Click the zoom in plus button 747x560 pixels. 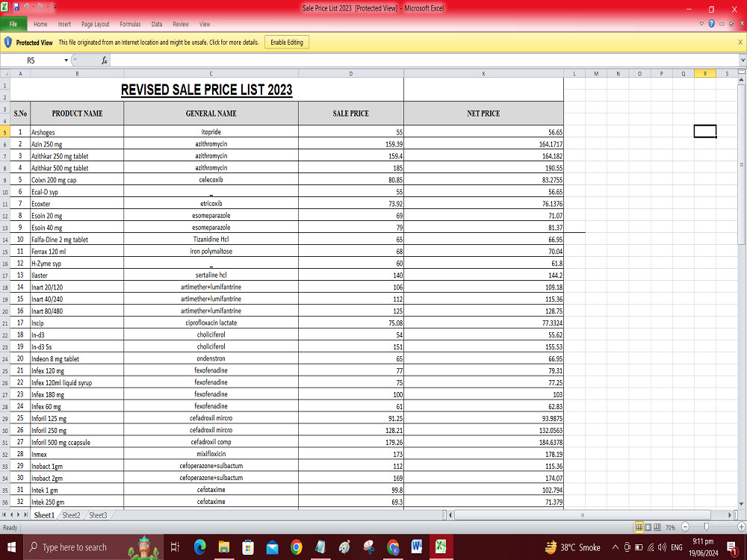click(741, 527)
